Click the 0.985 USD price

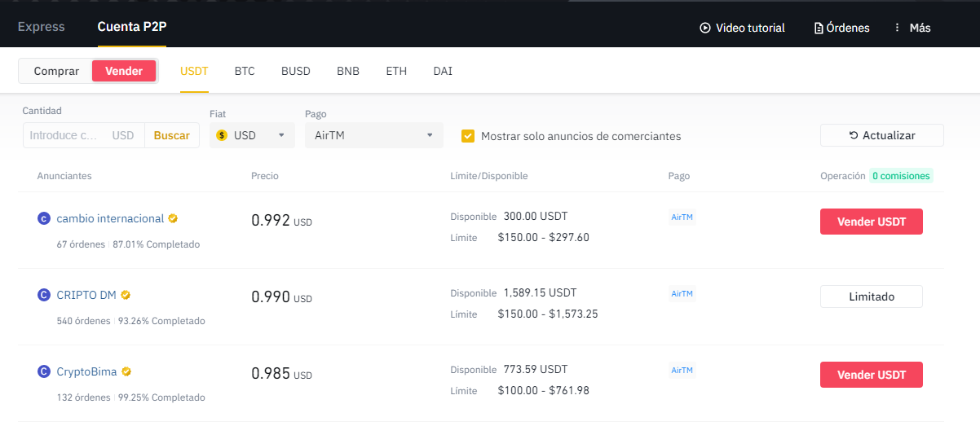click(x=281, y=373)
